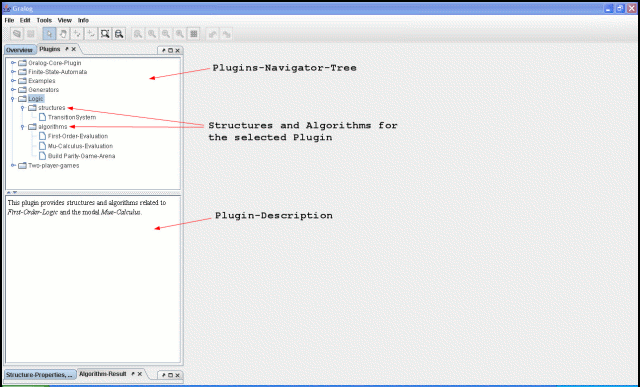Switch to the Plugins tab
The height and width of the screenshot is (387, 640).
click(50, 49)
